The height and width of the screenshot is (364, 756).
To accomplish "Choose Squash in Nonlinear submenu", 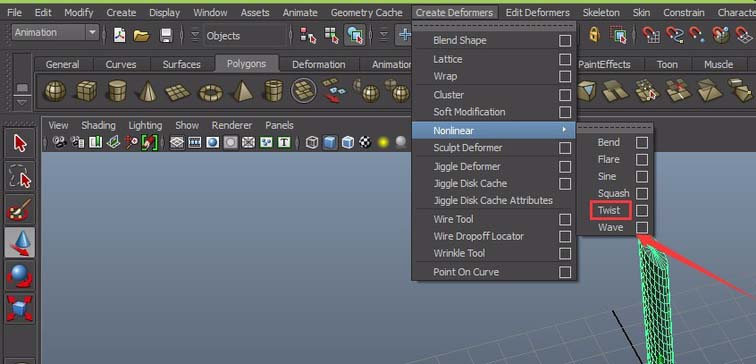I will [613, 193].
